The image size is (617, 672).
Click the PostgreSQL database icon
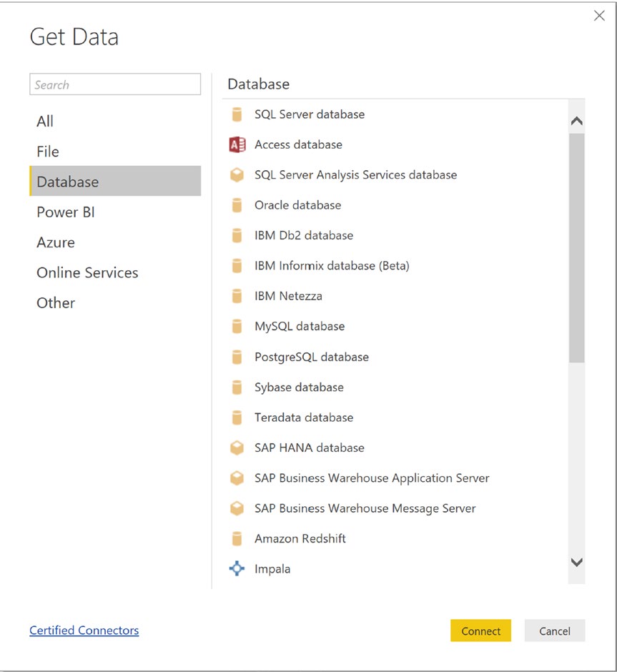[x=237, y=357]
